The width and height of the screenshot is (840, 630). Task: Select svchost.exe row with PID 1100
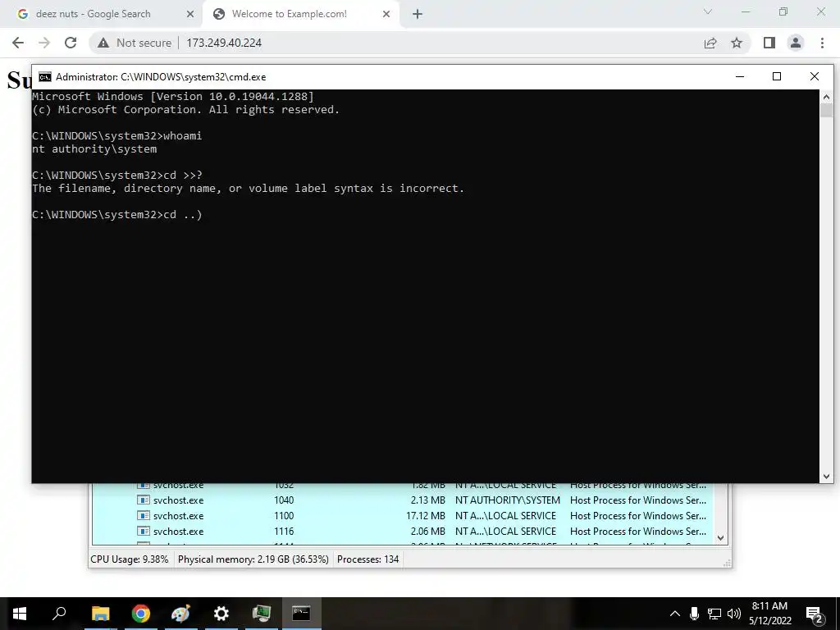403,516
